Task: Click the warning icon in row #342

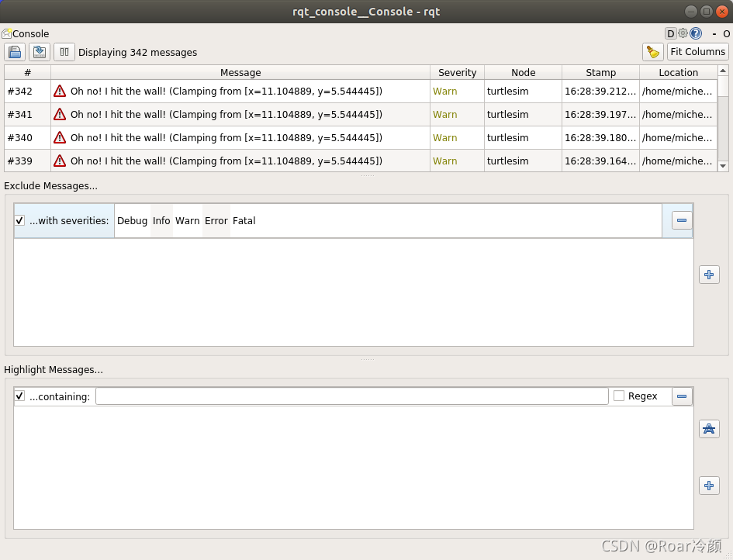Action: [x=60, y=91]
